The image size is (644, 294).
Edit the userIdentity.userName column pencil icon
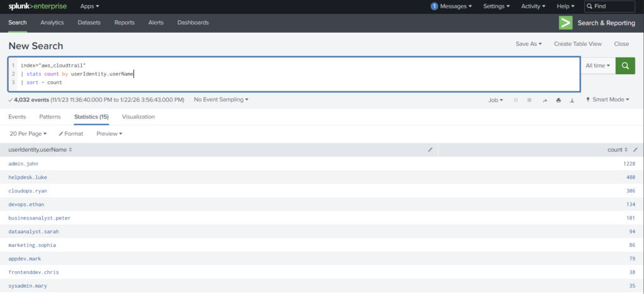[430, 150]
